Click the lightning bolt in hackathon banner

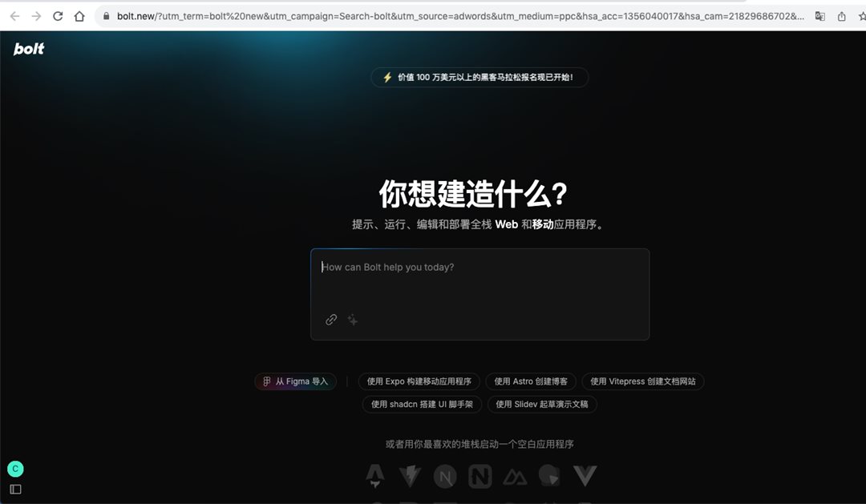388,77
